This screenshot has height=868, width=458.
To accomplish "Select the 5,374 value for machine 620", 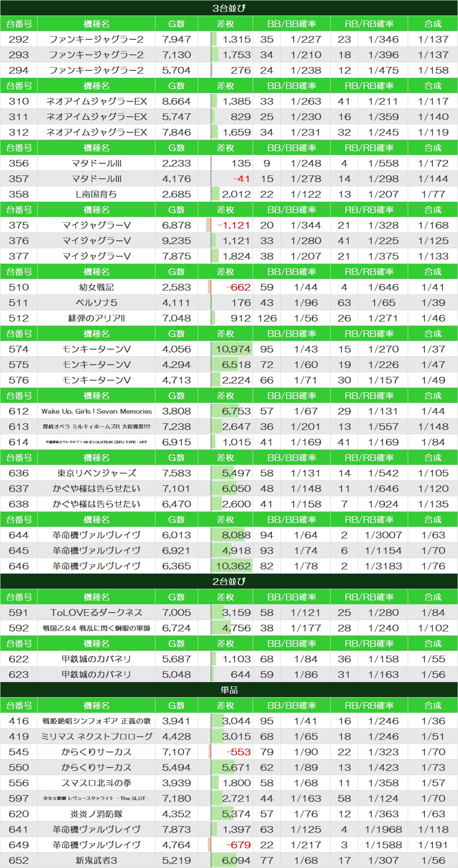I will (x=236, y=814).
